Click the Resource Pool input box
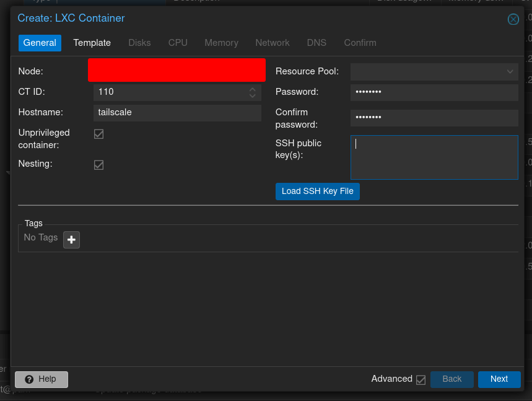The width and height of the screenshot is (532, 401). 426,72
